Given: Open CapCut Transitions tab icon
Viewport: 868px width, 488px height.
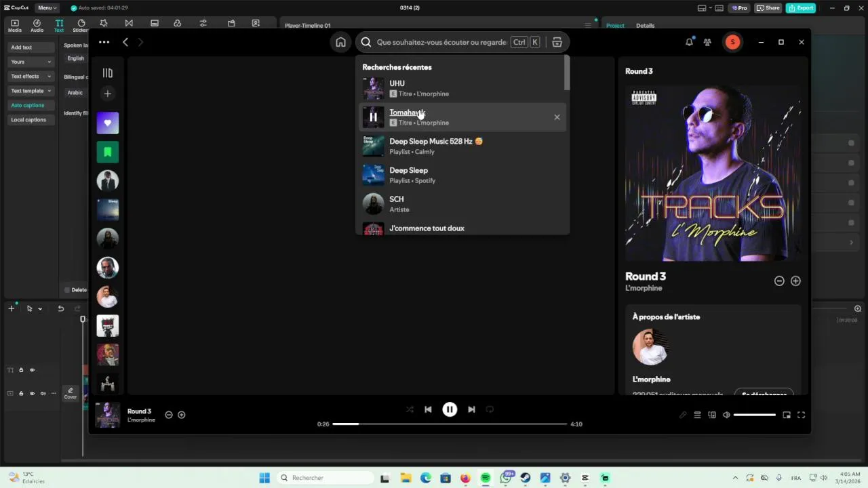Looking at the screenshot, I should (129, 23).
